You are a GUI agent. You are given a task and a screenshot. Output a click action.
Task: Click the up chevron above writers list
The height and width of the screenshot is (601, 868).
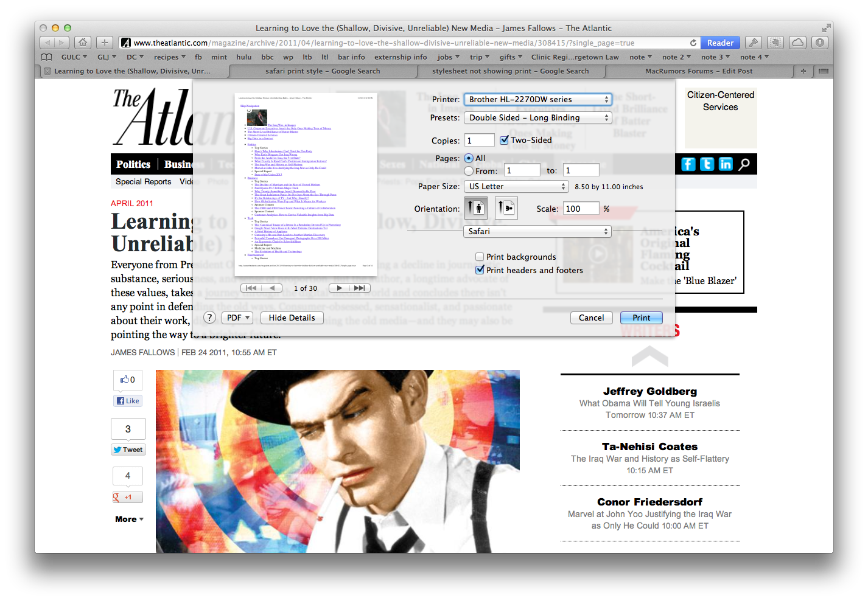650,356
